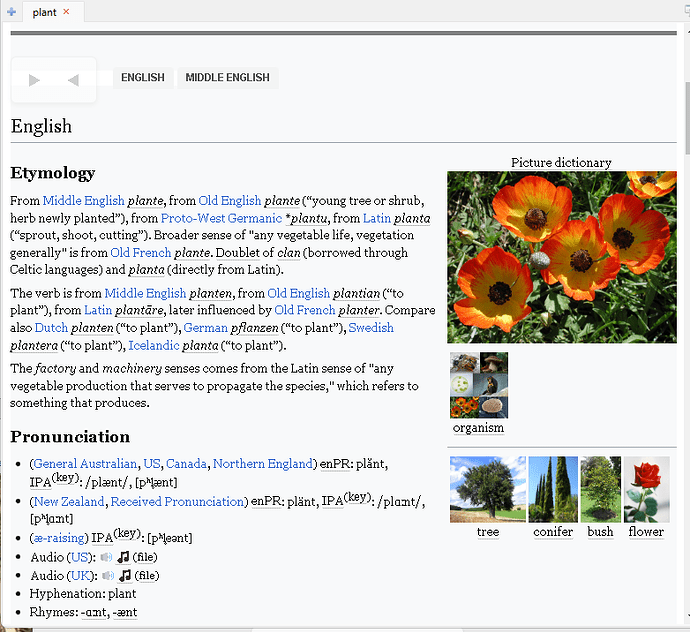690x632 pixels.
Task: Open the US audio (file) link
Action: coord(145,558)
